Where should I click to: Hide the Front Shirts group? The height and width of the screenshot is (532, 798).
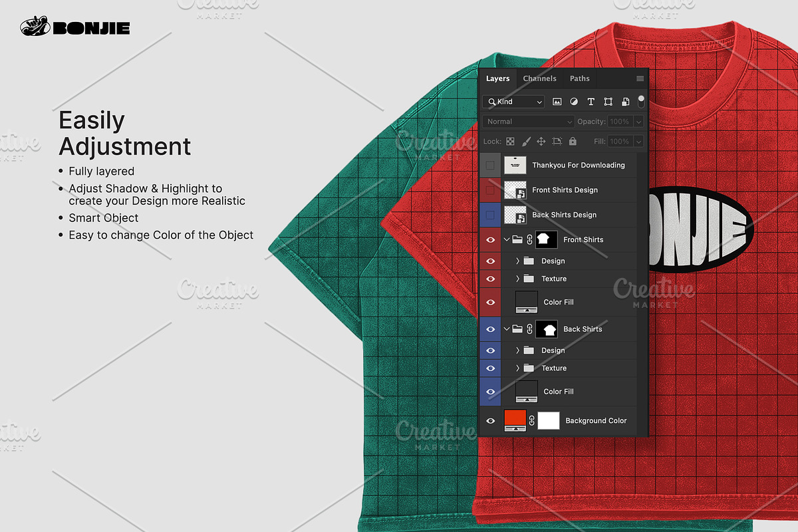pos(491,239)
